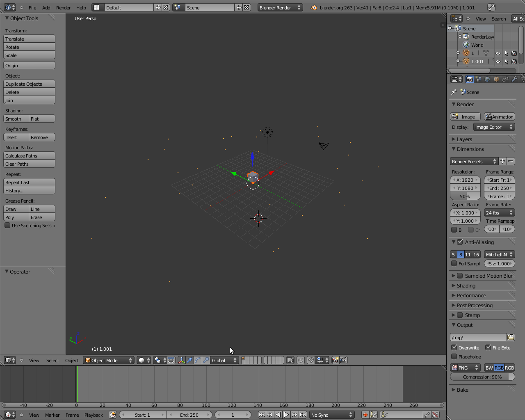
Task: Open the World properties globe tab
Action: click(487, 79)
